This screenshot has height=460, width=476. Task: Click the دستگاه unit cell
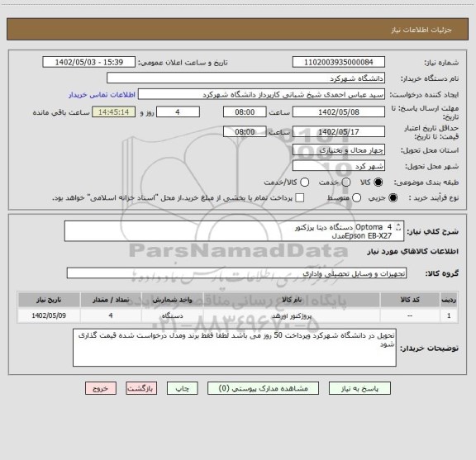(x=172, y=315)
